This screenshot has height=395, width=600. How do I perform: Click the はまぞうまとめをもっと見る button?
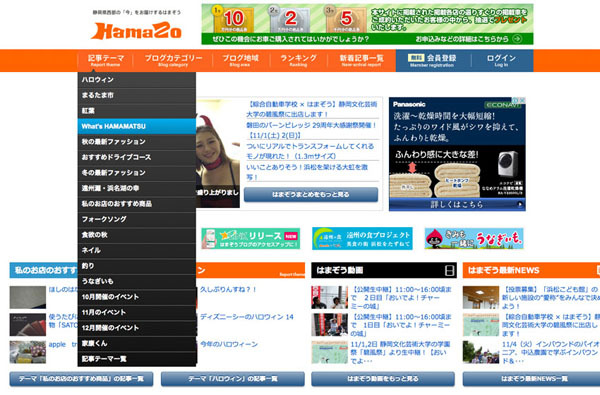coord(311,194)
